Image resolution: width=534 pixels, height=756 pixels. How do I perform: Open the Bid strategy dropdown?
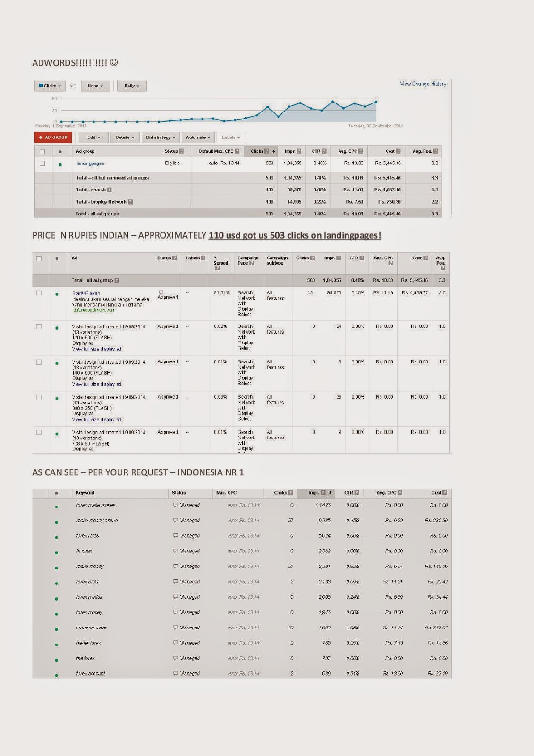coord(161,137)
